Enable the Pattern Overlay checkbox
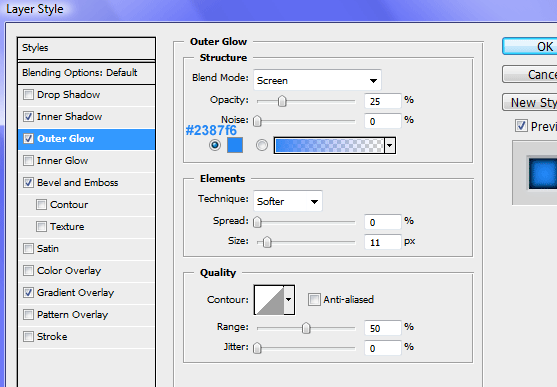Image resolution: width=557 pixels, height=387 pixels. click(28, 315)
